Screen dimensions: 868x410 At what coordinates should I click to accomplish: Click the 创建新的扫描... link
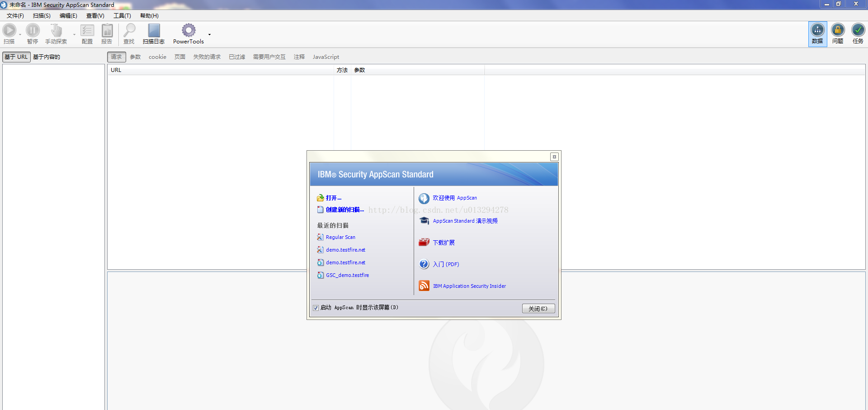[x=345, y=210]
